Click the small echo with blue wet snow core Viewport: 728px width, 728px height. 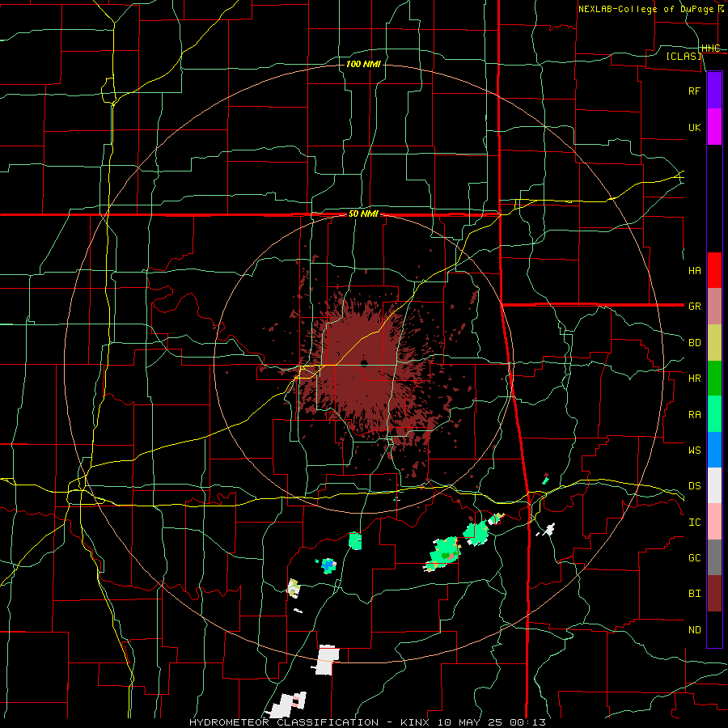point(328,565)
